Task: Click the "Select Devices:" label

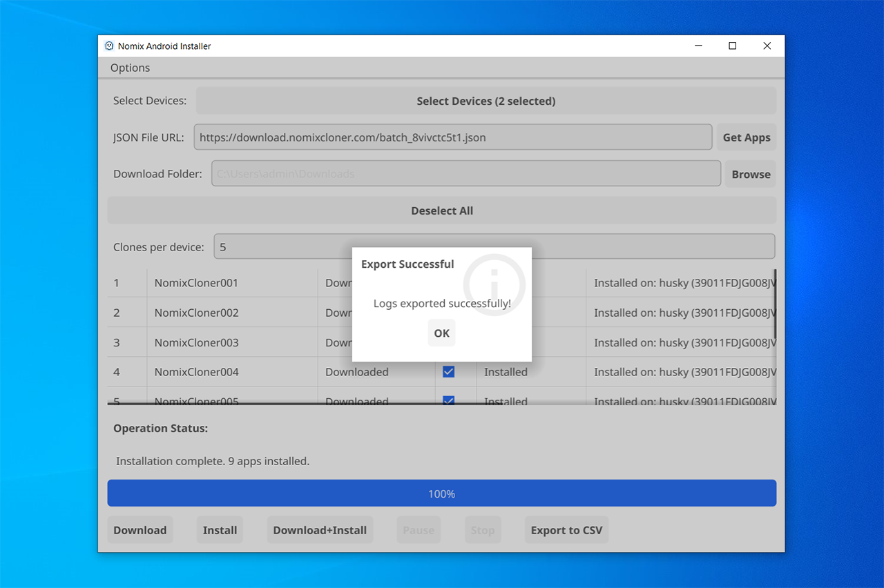Action: [150, 101]
